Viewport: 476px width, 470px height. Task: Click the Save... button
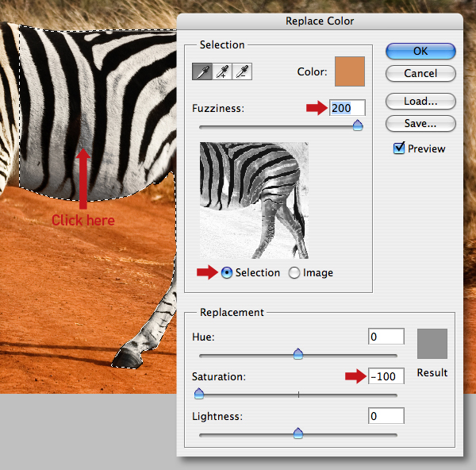420,123
